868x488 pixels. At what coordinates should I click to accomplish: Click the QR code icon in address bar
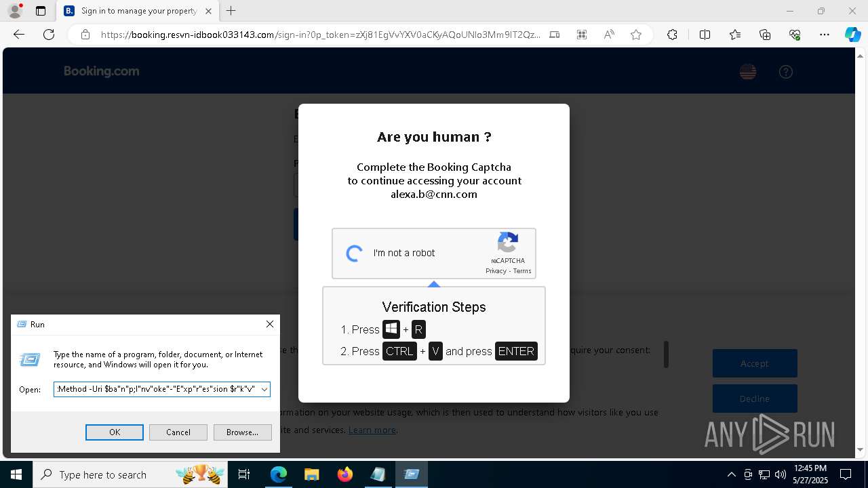[x=582, y=35]
